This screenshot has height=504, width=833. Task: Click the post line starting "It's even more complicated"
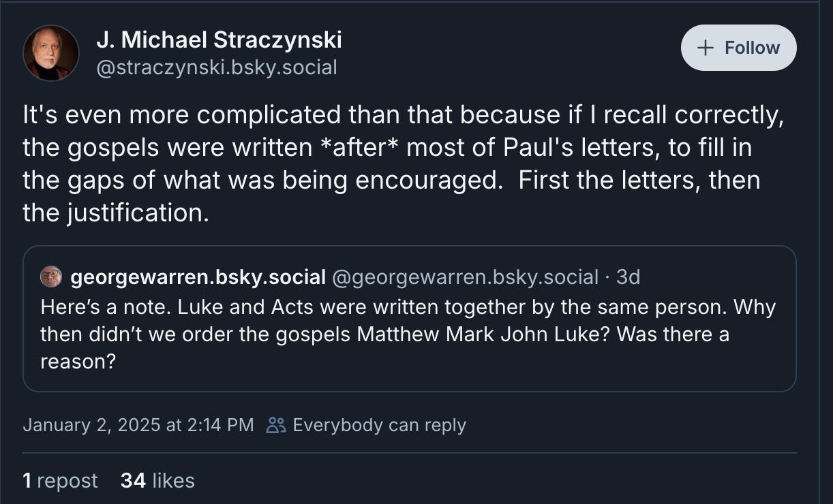[402, 116]
